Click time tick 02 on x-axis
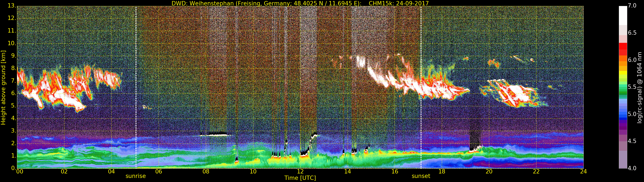The height and width of the screenshot is (182, 644). (x=64, y=172)
